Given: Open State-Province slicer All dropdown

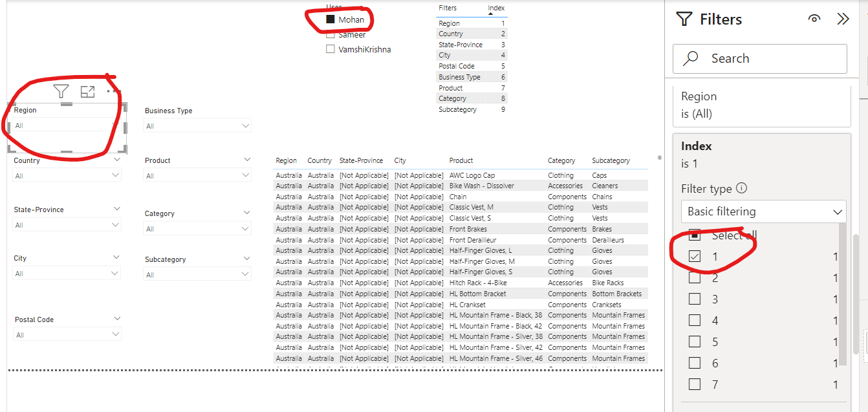Looking at the screenshot, I should (67, 225).
